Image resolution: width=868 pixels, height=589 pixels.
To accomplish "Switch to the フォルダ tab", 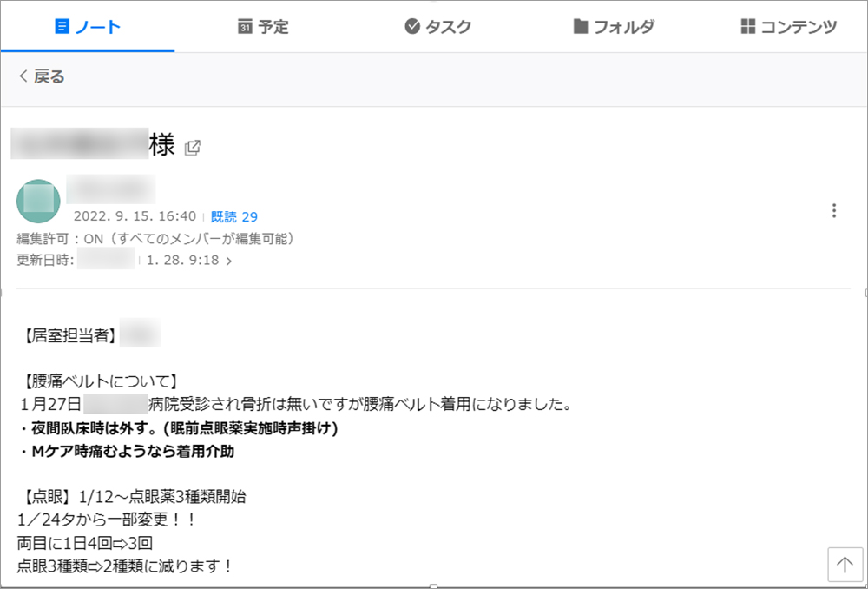I will [x=613, y=27].
